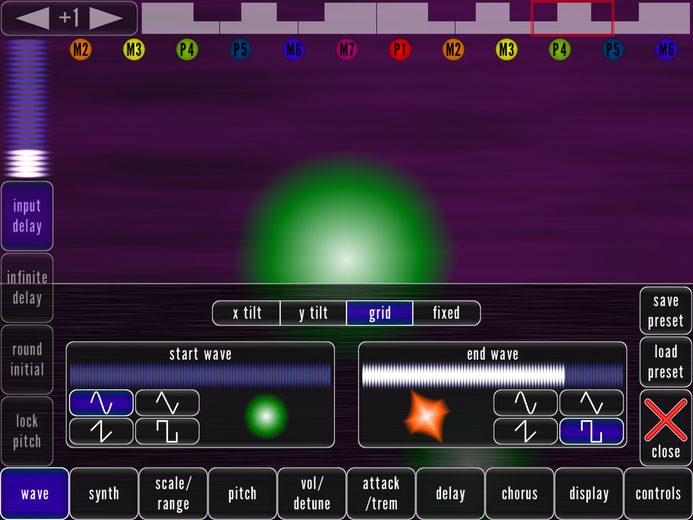Open the pitch tab

tap(242, 493)
